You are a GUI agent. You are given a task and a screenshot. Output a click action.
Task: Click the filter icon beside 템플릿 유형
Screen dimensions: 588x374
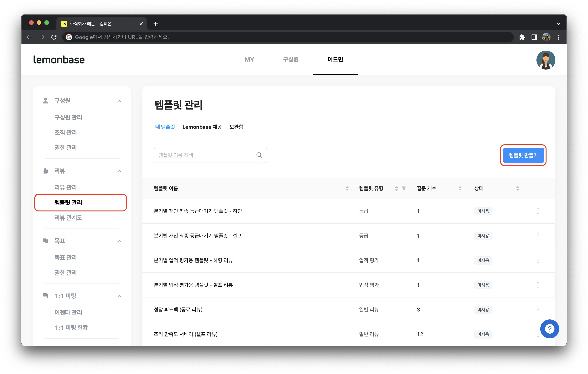pyautogui.click(x=404, y=188)
